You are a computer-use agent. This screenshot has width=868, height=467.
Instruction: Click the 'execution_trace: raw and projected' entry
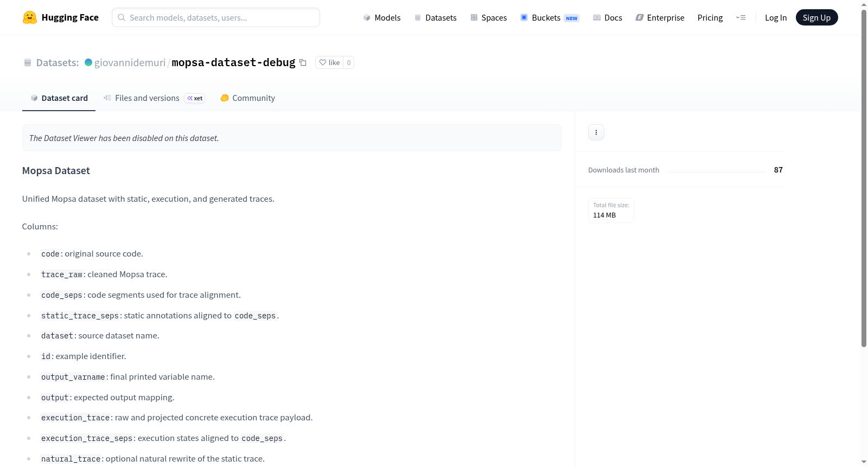click(177, 418)
